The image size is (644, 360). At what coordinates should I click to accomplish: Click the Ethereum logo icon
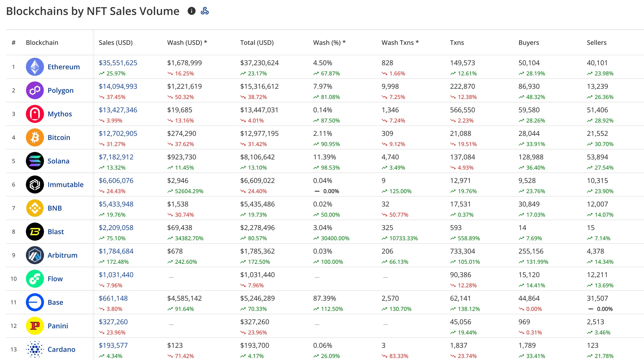tap(35, 67)
